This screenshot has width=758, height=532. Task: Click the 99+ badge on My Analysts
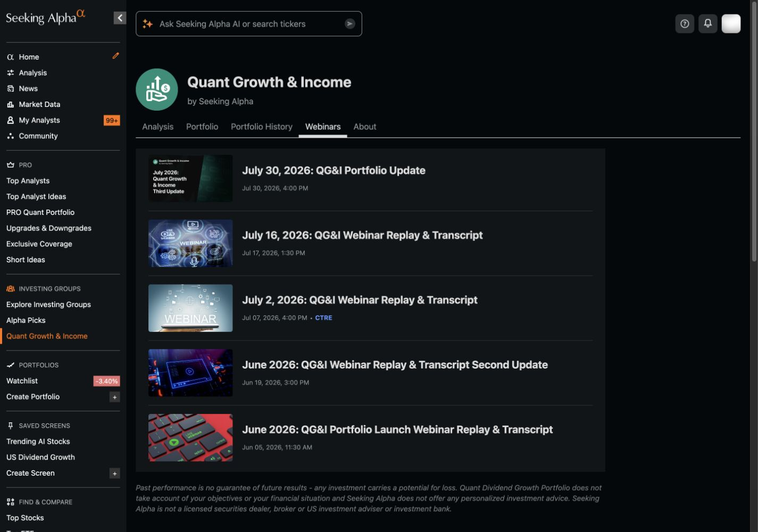[x=112, y=120]
